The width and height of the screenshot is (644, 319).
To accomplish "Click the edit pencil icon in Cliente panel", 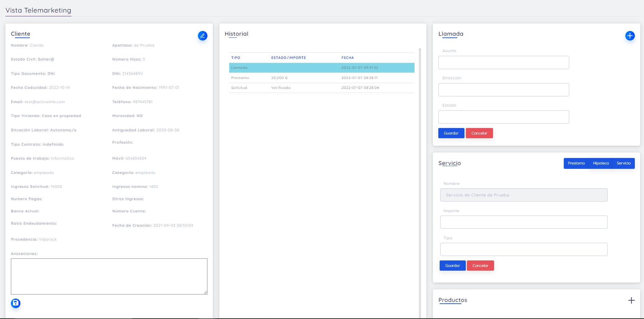I will point(202,36).
